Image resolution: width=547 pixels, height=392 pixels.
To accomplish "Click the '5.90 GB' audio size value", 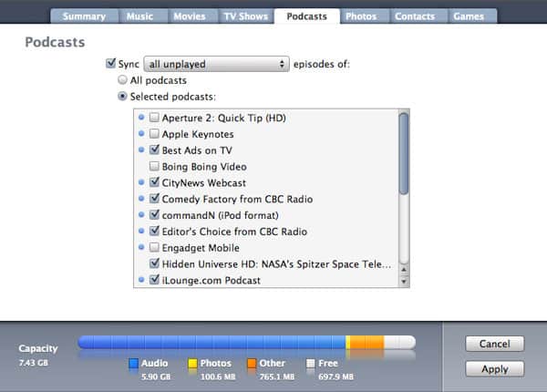I will [156, 377].
